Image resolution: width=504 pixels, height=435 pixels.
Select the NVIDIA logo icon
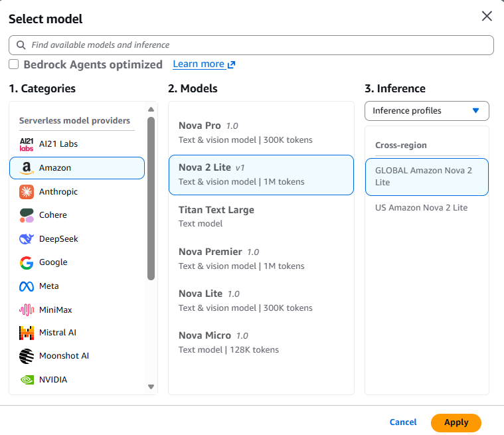click(x=27, y=380)
